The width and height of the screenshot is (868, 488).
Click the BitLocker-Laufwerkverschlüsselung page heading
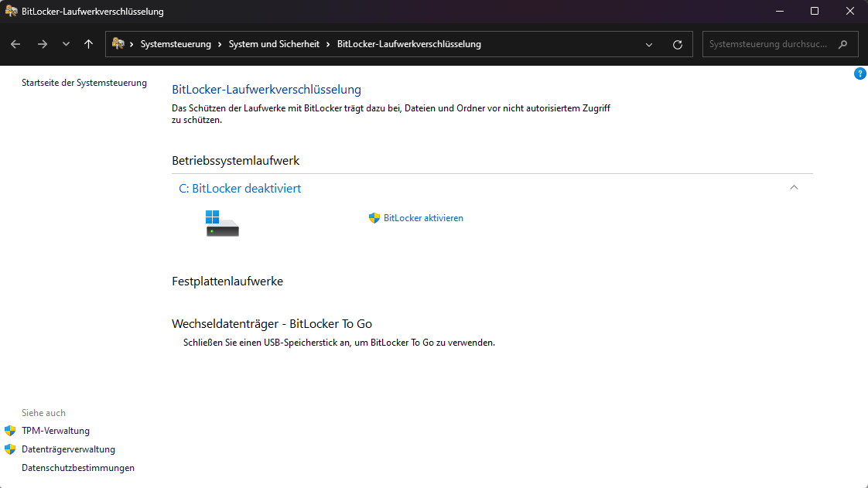[266, 90]
